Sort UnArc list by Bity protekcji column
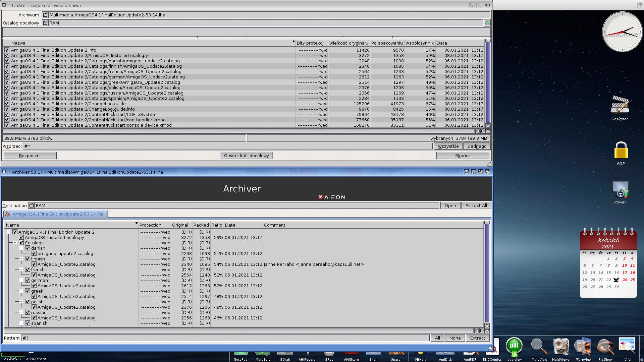The height and width of the screenshot is (362, 644). (312, 43)
